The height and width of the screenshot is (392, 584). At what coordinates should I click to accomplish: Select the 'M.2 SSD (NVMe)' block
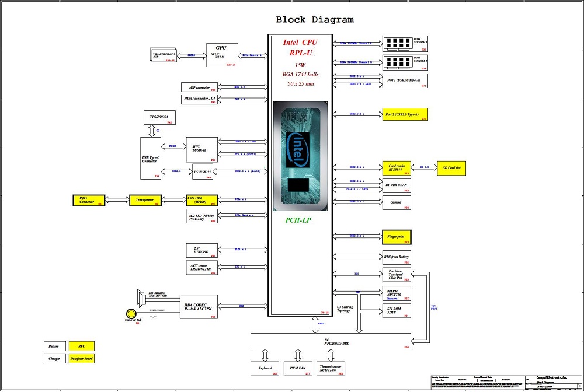[201, 216]
